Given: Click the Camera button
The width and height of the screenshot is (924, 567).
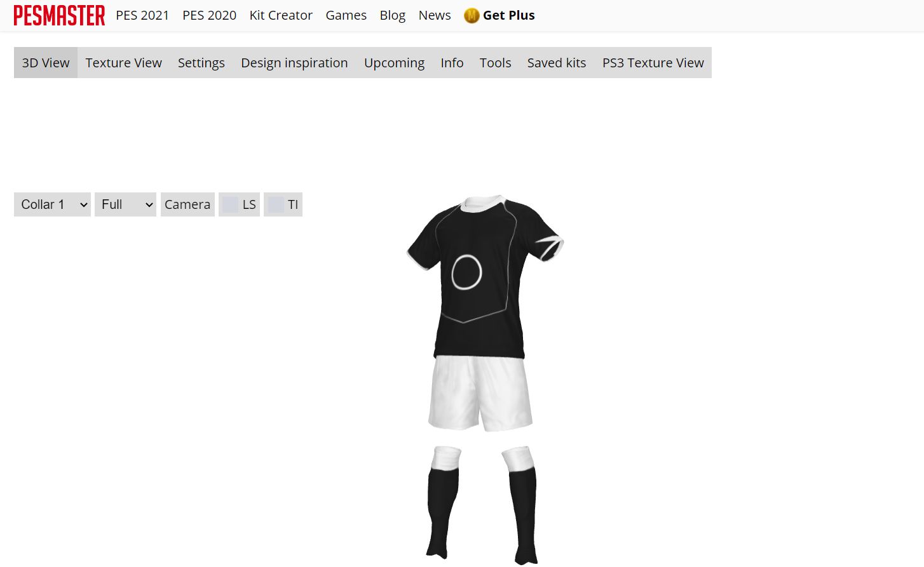Looking at the screenshot, I should click(x=187, y=204).
